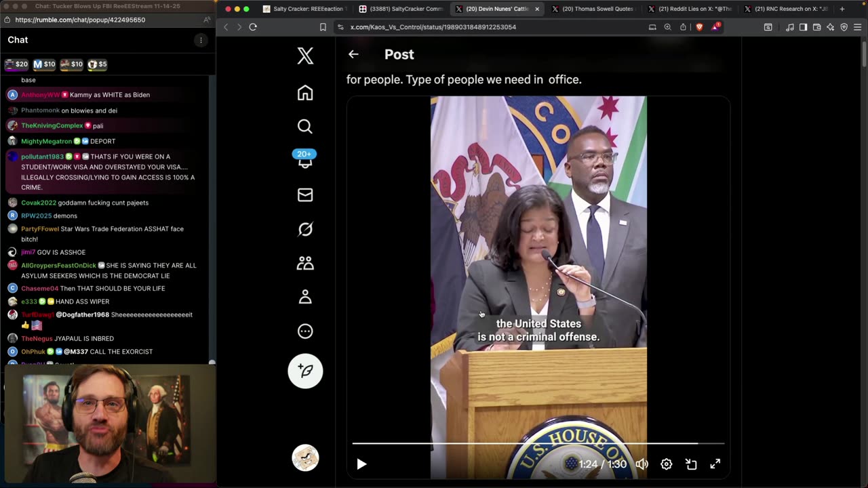Image resolution: width=868 pixels, height=488 pixels.
Task: Reload the X page
Action: [253, 27]
